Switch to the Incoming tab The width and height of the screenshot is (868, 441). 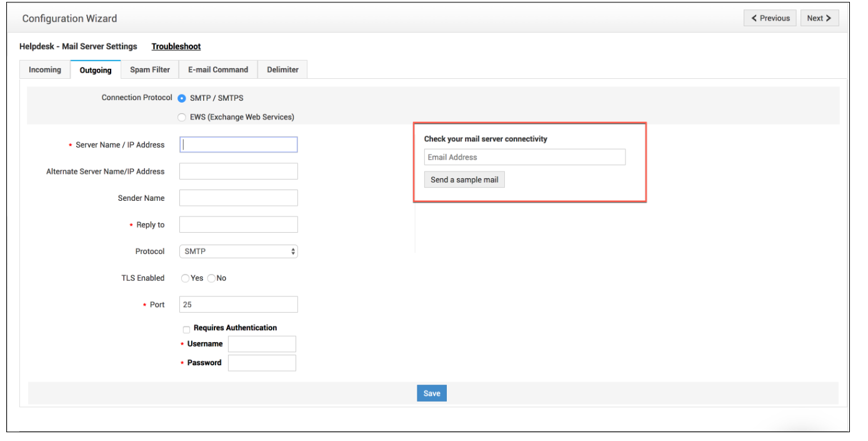45,69
